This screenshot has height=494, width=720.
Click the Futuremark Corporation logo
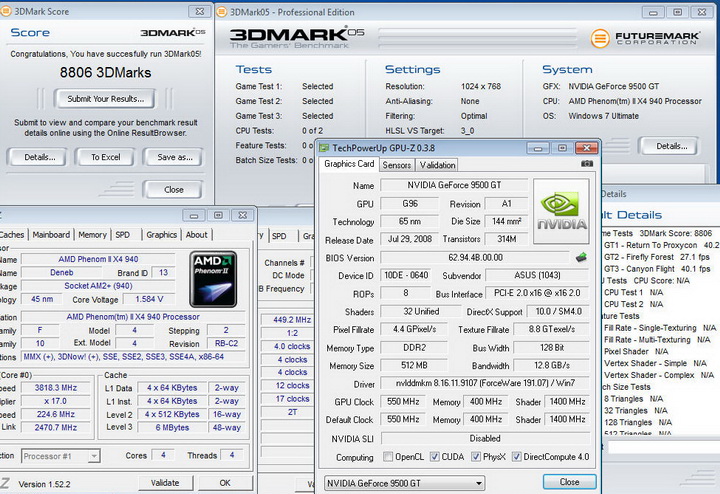[645, 38]
